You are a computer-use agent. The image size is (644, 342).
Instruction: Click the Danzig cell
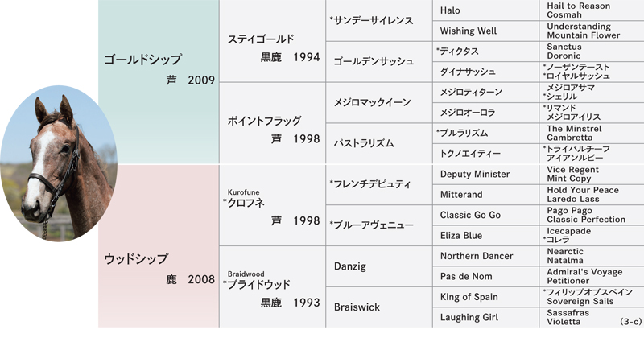tap(379, 266)
